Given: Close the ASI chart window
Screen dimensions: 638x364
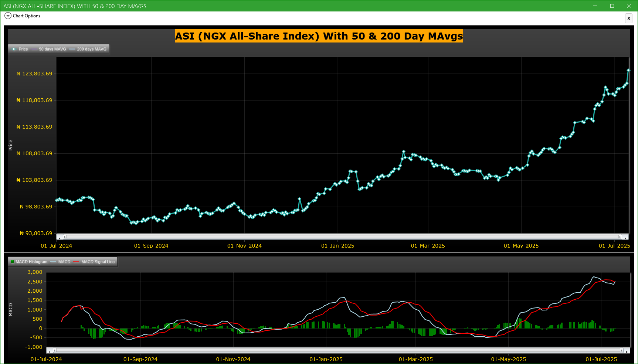Looking at the screenshot, I should point(629,6).
